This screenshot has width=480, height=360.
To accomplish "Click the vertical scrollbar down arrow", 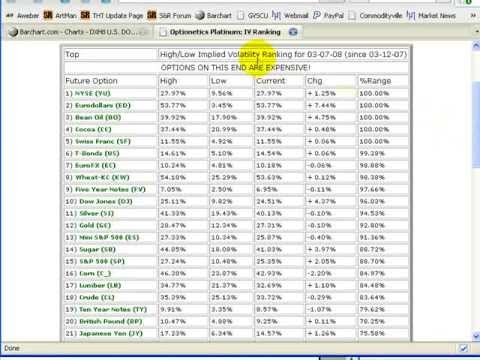I will [476, 336].
